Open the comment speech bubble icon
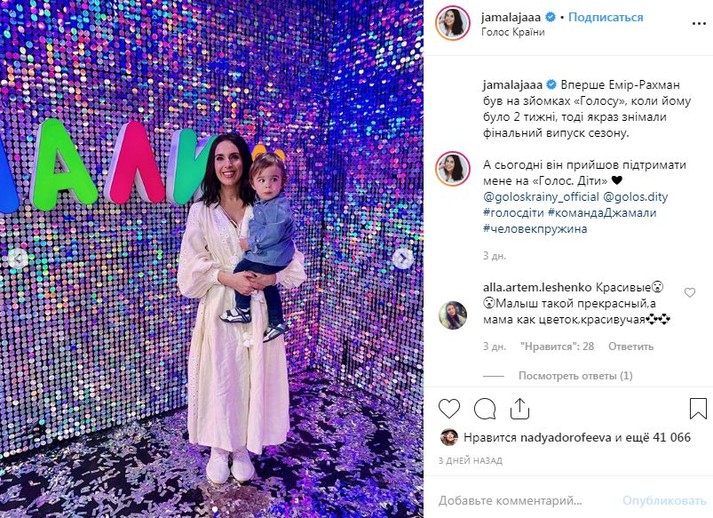 coord(485,408)
